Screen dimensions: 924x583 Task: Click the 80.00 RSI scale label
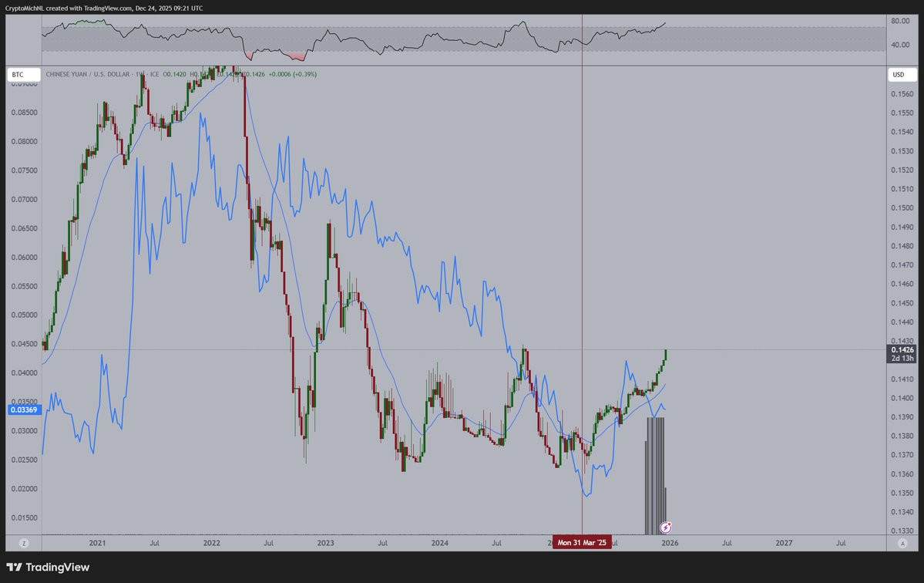click(x=900, y=21)
